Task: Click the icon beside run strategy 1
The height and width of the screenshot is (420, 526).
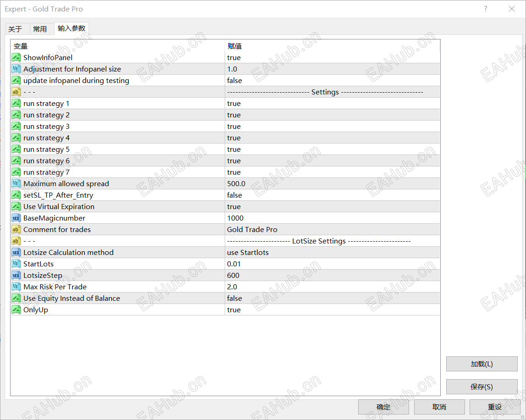Action: (x=16, y=103)
